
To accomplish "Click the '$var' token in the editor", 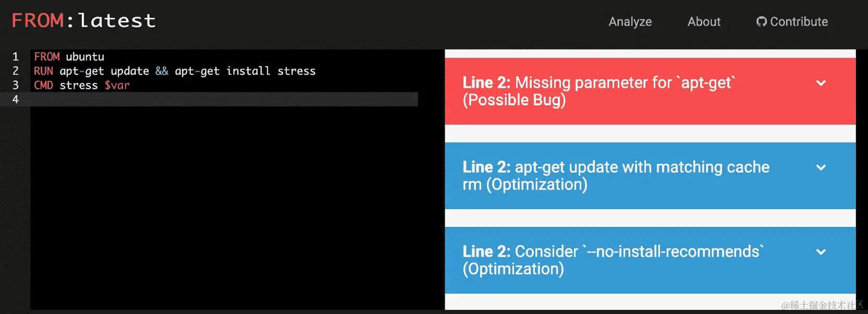I will pos(117,85).
